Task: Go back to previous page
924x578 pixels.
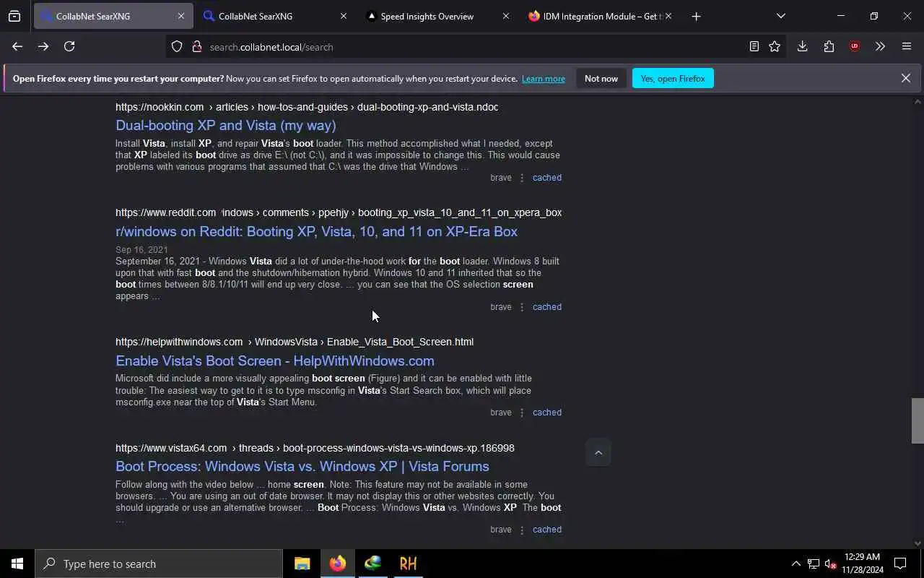Action: click(x=17, y=46)
